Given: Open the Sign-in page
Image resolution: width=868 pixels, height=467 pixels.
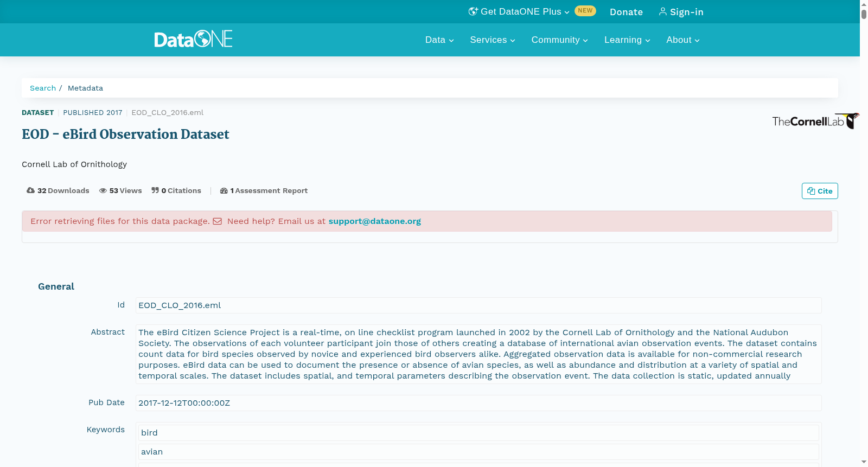Looking at the screenshot, I should pos(681,12).
